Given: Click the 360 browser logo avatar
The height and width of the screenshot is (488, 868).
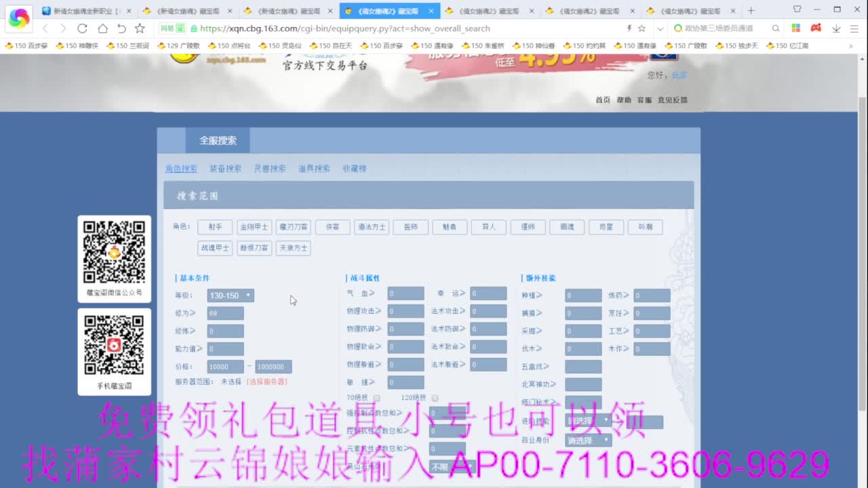Looking at the screenshot, I should click(x=18, y=18).
